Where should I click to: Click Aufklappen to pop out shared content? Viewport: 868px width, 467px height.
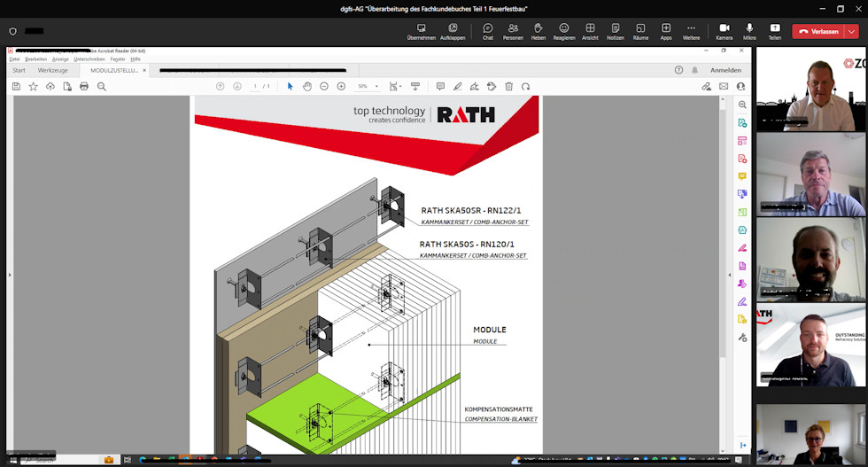point(453,32)
